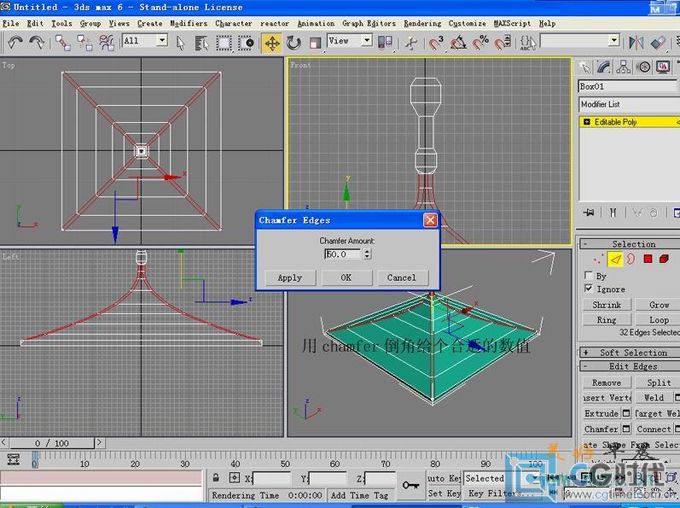Enable the By Vertex checkbox
Screen dimensions: 680x508
(x=588, y=275)
